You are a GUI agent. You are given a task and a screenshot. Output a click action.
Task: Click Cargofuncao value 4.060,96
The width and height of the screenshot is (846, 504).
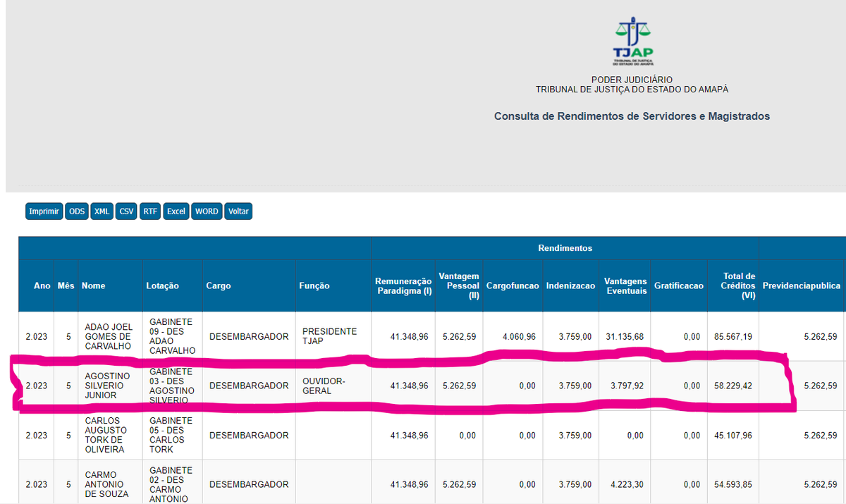520,337
